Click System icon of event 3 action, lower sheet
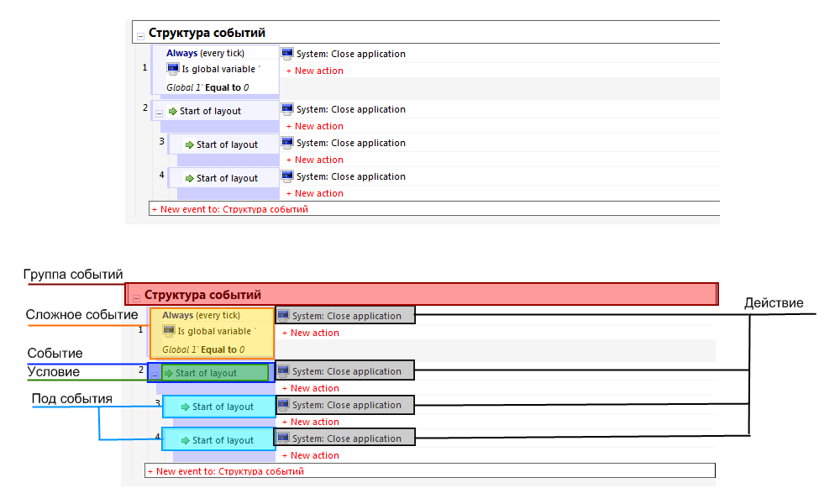The image size is (840, 504). tap(283, 404)
